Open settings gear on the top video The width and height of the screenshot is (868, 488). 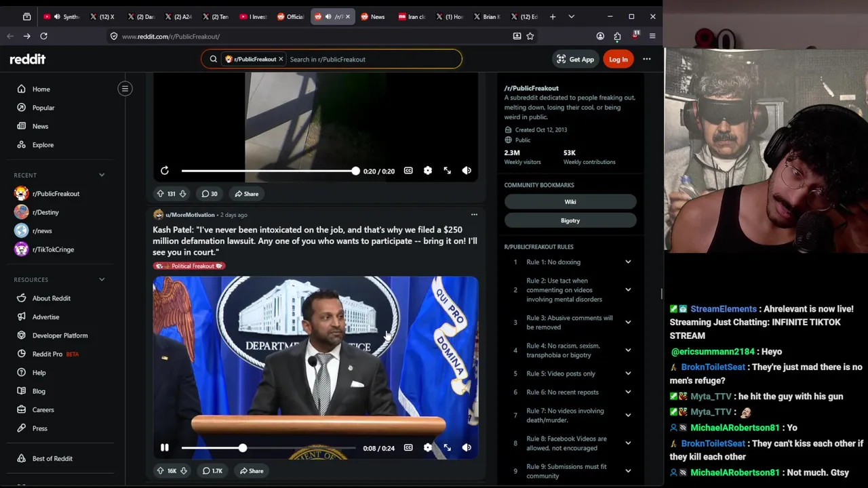(x=428, y=171)
